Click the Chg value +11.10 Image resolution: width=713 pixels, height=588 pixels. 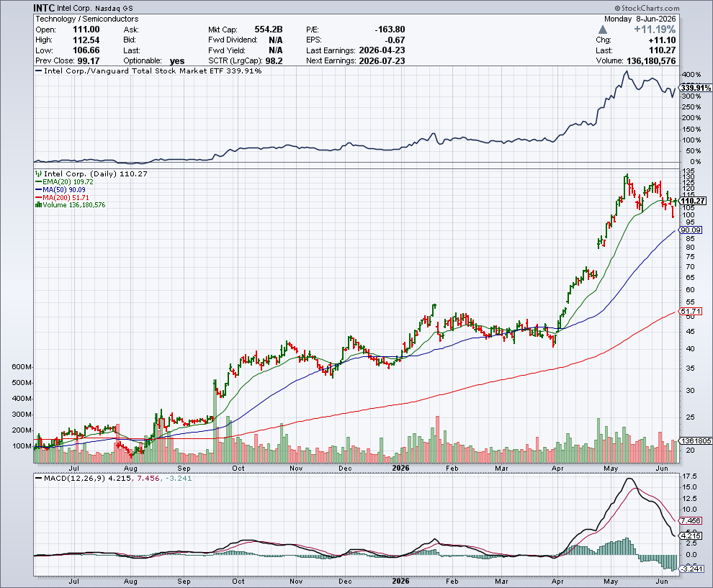[x=662, y=40]
